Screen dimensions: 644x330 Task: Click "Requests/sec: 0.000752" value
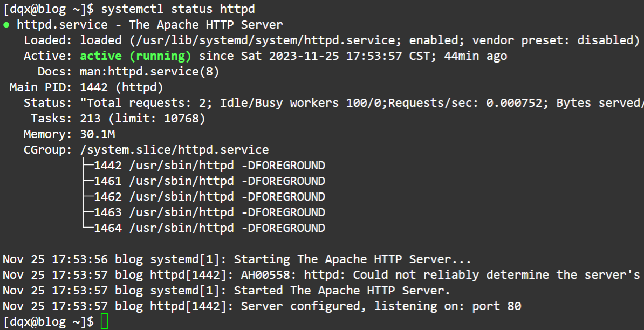click(465, 102)
